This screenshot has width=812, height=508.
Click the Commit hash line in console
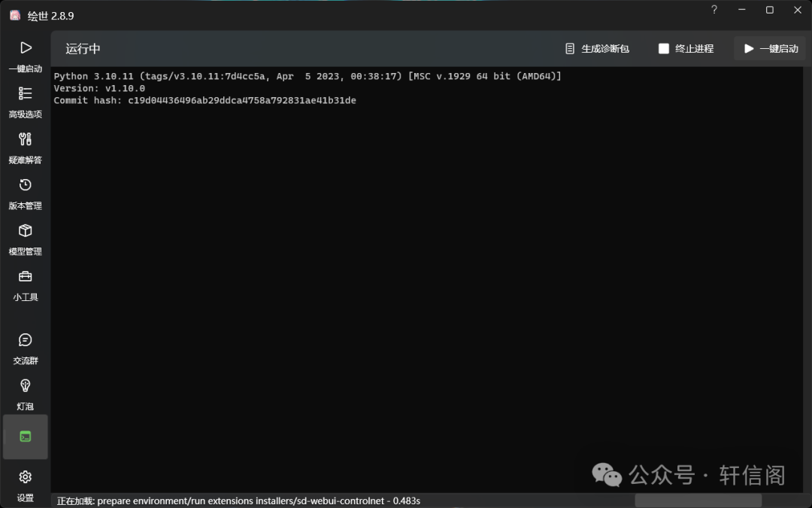(x=205, y=101)
